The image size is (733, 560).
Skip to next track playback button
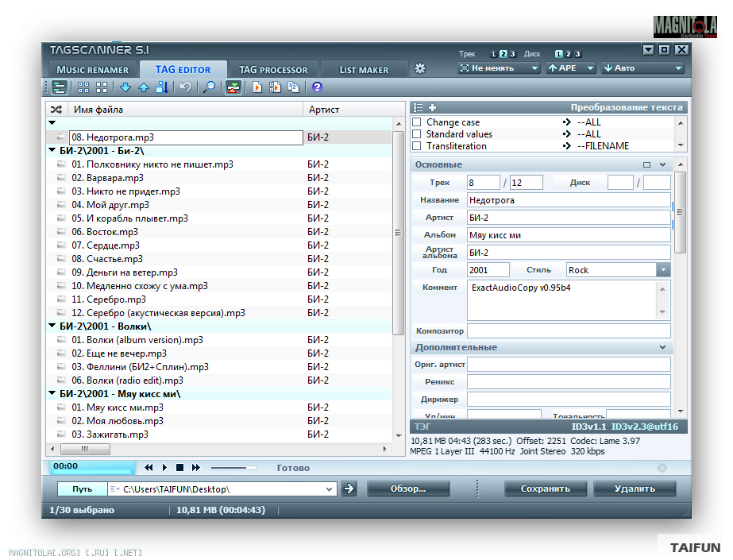tap(196, 467)
